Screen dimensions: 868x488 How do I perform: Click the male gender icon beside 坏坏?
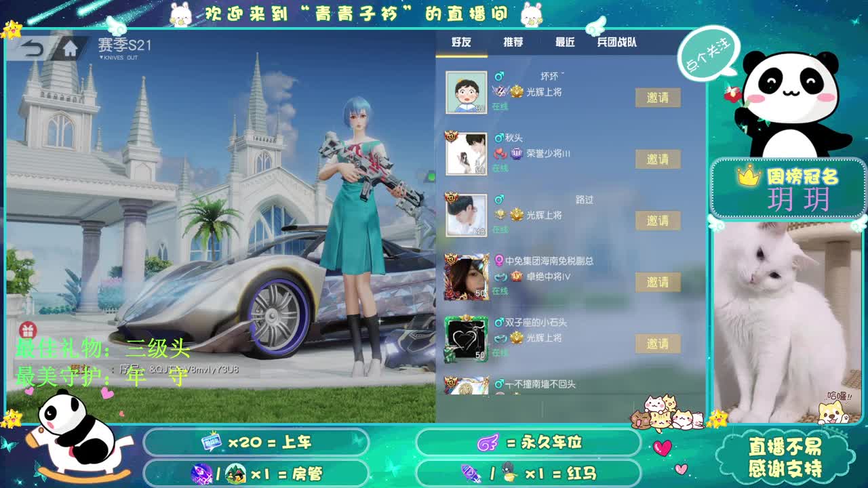[x=499, y=75]
